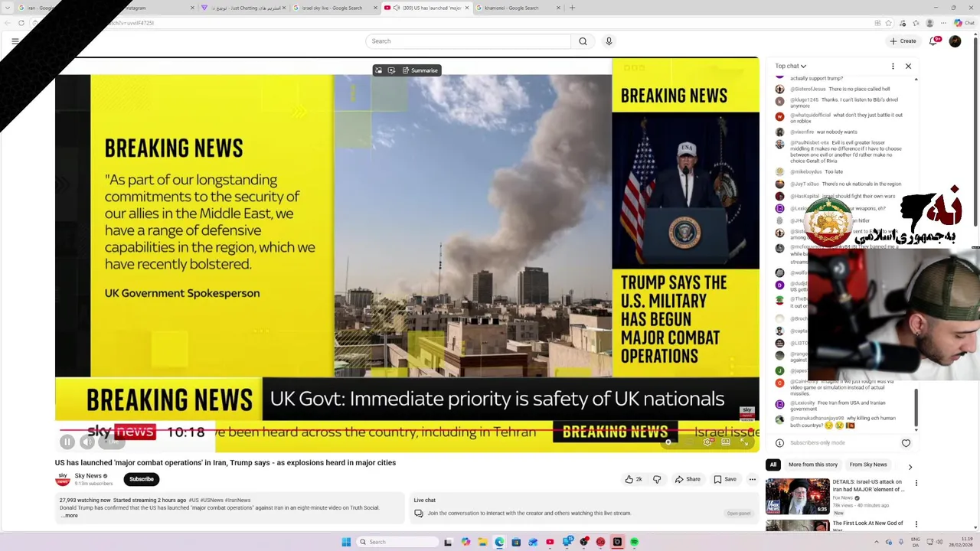Viewport: 980px width, 551px height.
Task: Switch player to theater mode
Action: (x=726, y=442)
